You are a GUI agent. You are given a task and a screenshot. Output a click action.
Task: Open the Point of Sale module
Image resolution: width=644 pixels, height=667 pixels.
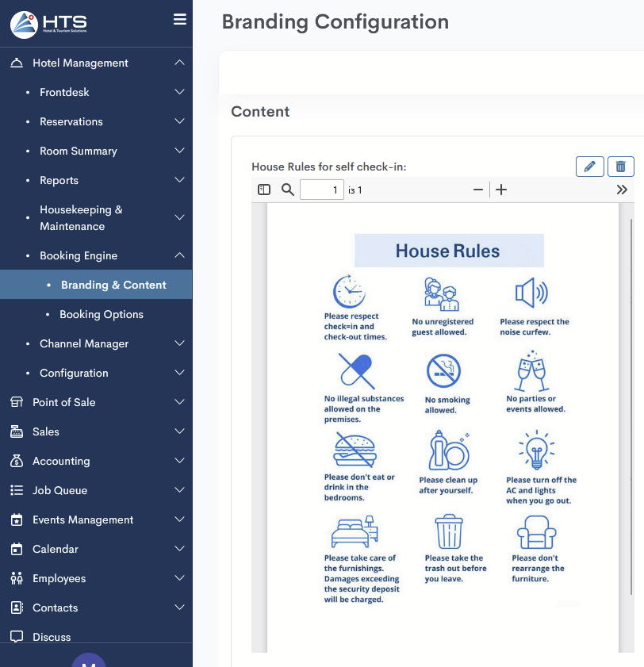[x=63, y=402]
